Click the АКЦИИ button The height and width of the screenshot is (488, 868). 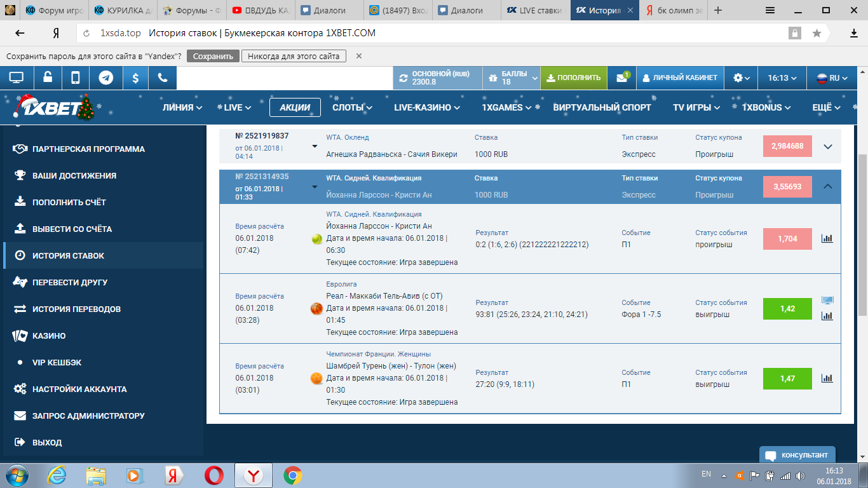coord(295,107)
